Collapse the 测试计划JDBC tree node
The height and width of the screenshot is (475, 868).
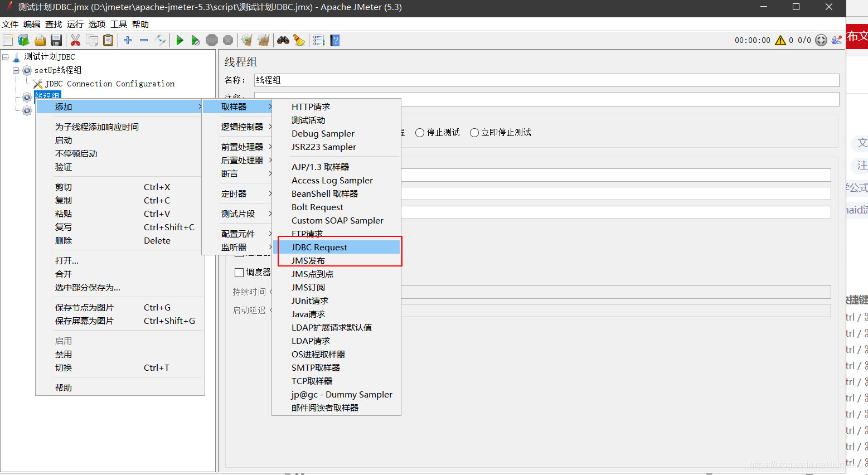(x=6, y=57)
